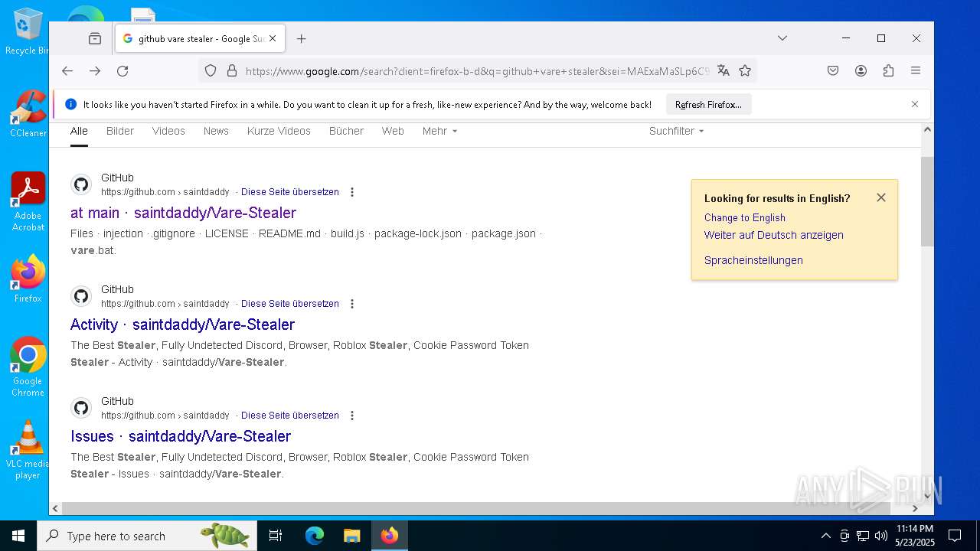
Task: Click 'Diese Seite übersetzen' for Activity result
Action: tap(290, 304)
